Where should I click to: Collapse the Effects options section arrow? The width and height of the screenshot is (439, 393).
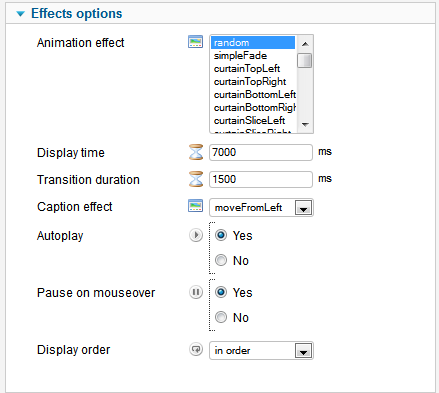point(21,14)
